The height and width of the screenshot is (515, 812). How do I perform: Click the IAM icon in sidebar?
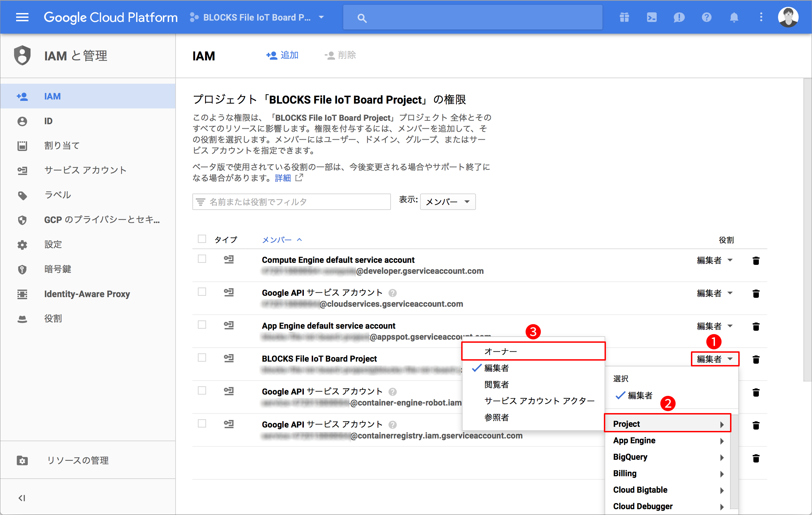[23, 95]
